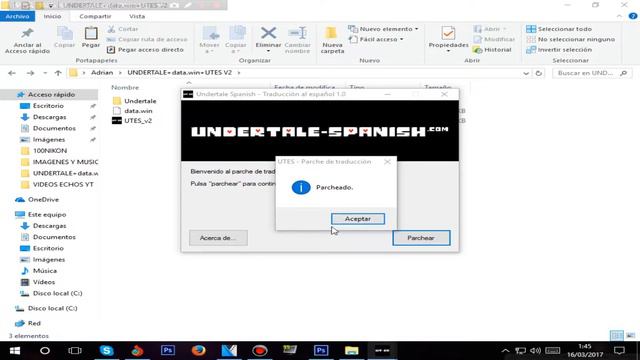Click the Up one level arrow
The image size is (640, 360).
coord(58,73)
